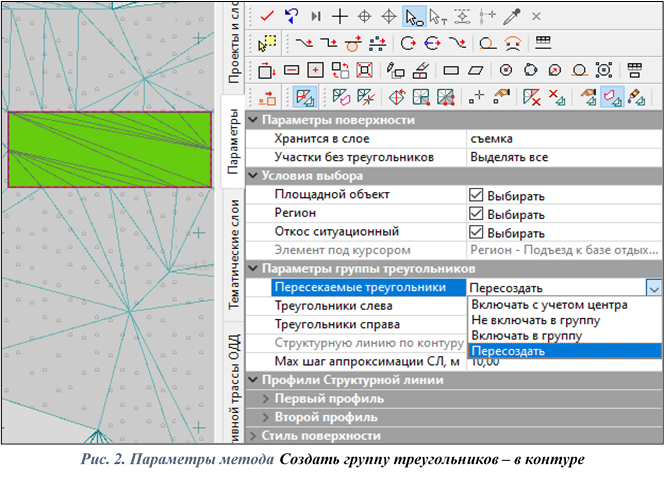Click the small square with plus point icon
Image resolution: width=666 pixels, height=478 pixels.
476,97
